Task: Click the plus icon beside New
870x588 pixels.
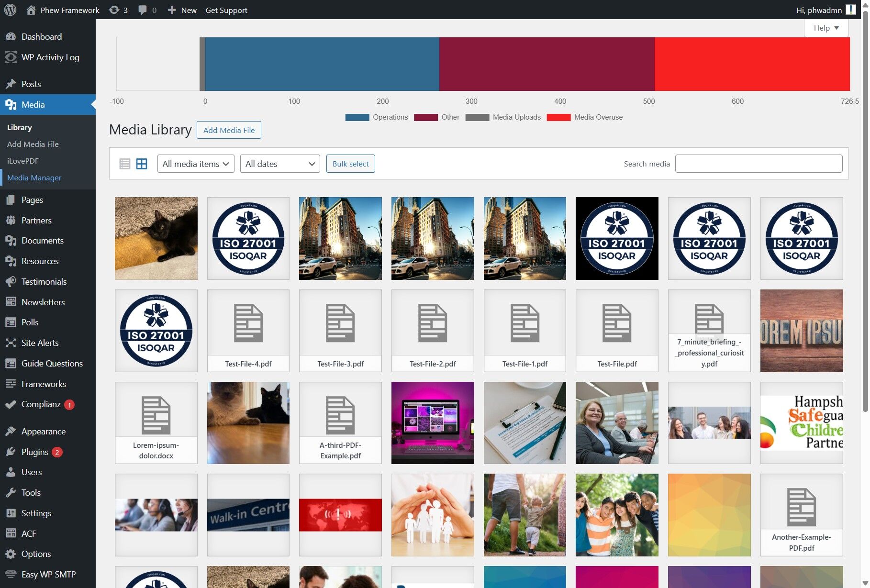Action: (172, 10)
